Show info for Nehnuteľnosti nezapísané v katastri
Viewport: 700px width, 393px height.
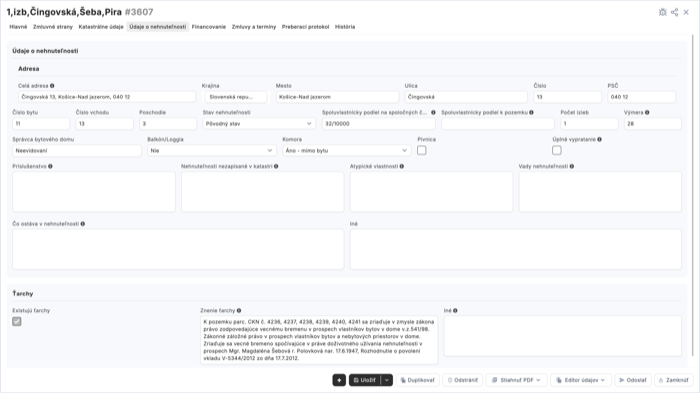point(276,166)
